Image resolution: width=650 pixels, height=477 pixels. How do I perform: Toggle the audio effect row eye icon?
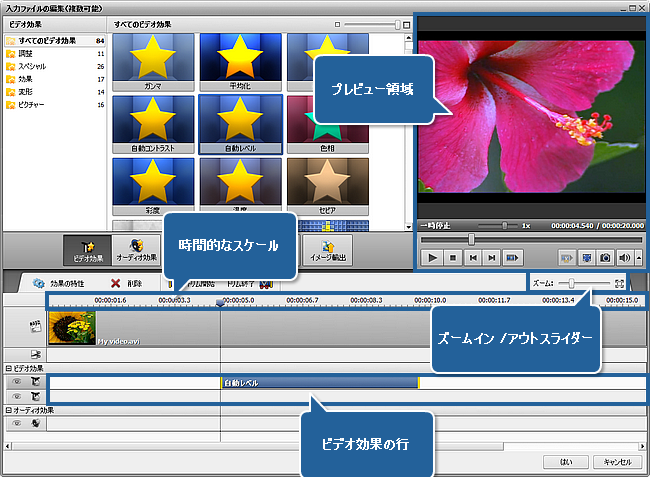point(15,423)
